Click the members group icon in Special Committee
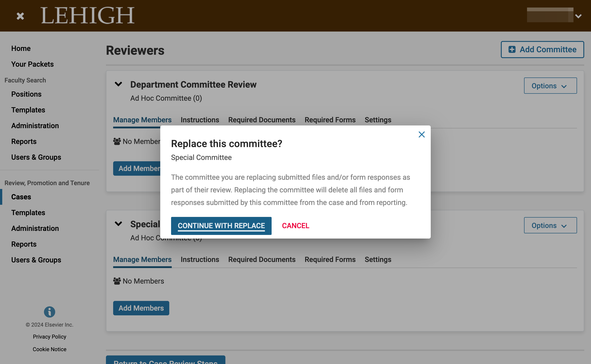 [117, 281]
